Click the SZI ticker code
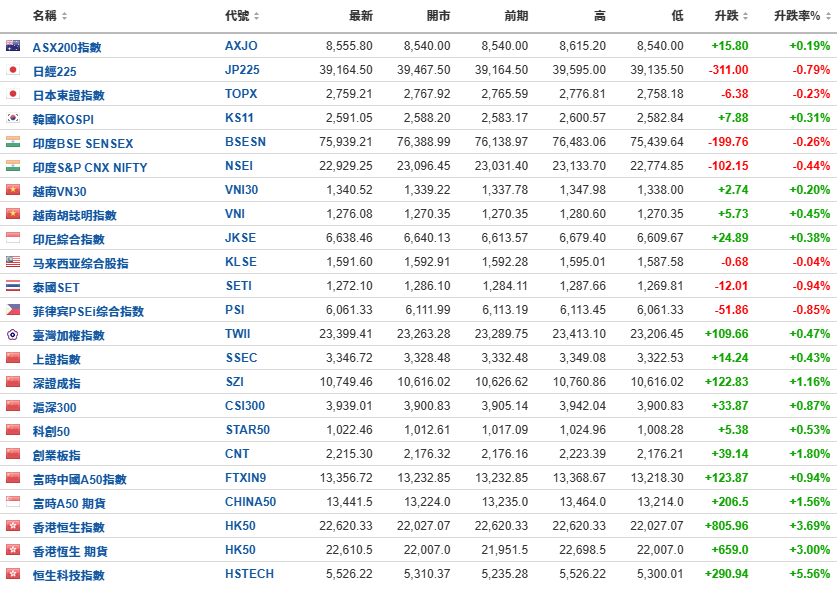Viewport: 837px width, 591px height. (234, 382)
